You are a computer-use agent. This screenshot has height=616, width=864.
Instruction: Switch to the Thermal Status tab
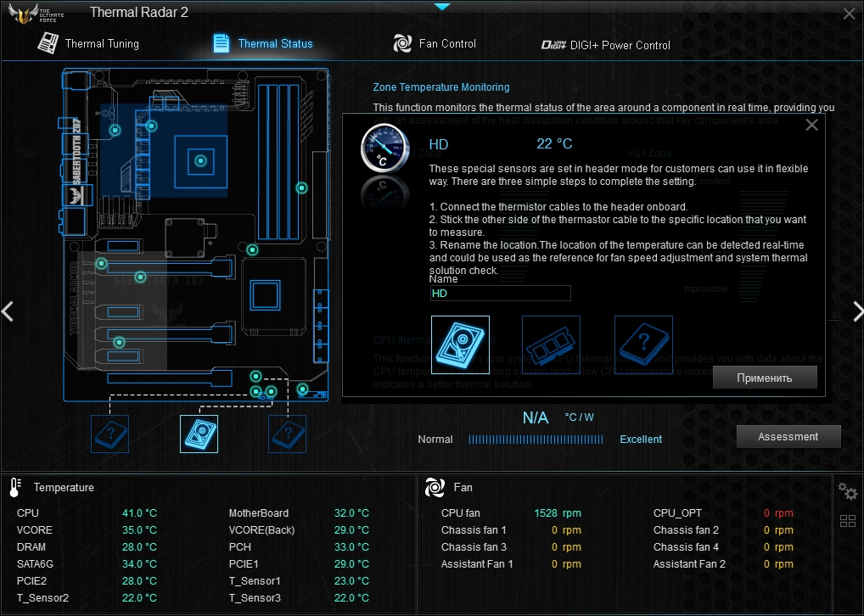pyautogui.click(x=263, y=43)
